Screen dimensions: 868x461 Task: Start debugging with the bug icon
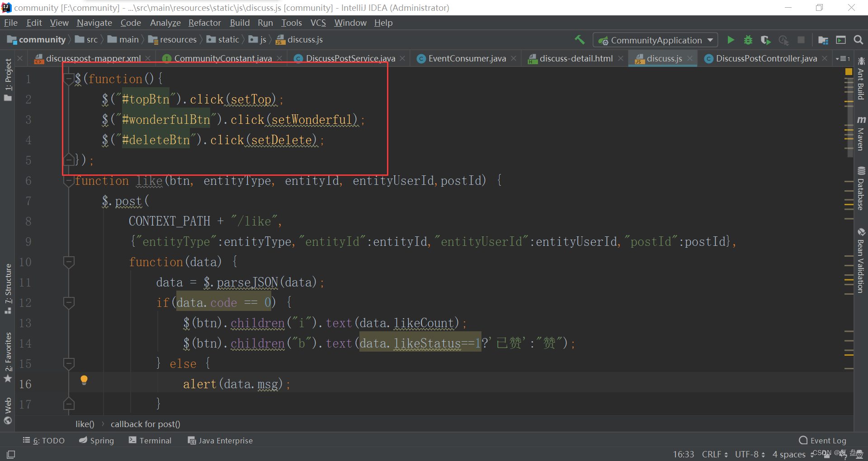(x=748, y=40)
